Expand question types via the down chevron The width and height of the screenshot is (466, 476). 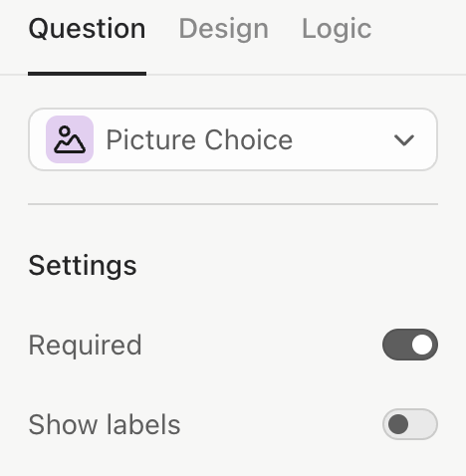tap(403, 140)
